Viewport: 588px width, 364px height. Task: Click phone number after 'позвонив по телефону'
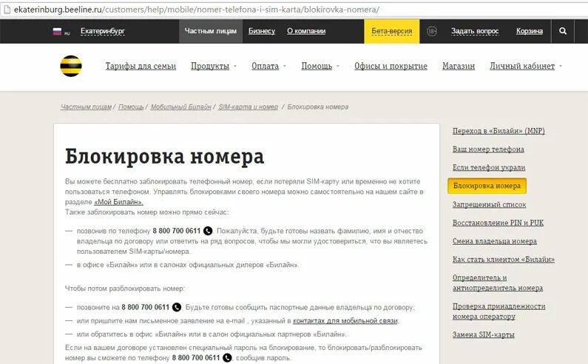click(x=177, y=231)
